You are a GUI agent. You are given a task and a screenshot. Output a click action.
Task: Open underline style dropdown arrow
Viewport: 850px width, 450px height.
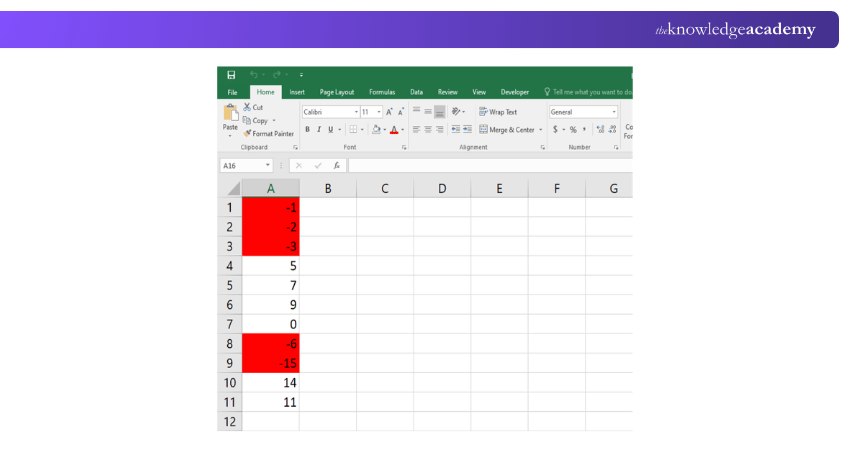(x=340, y=130)
